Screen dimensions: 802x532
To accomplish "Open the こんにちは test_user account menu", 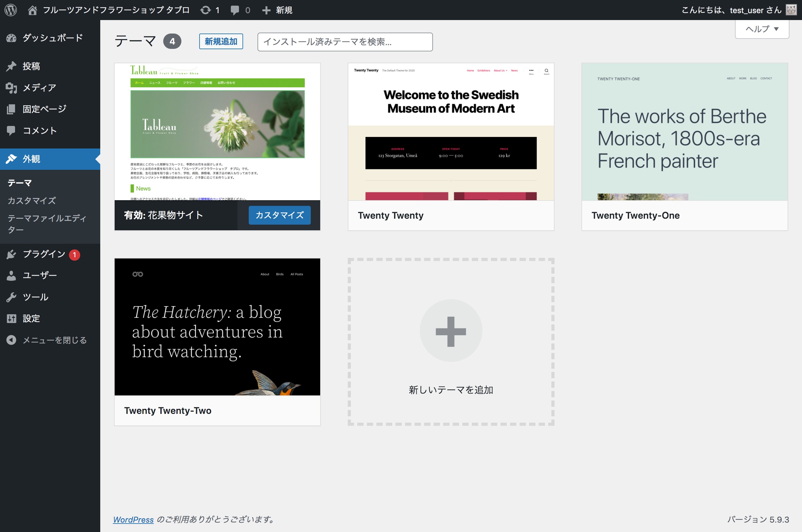I will (x=731, y=10).
